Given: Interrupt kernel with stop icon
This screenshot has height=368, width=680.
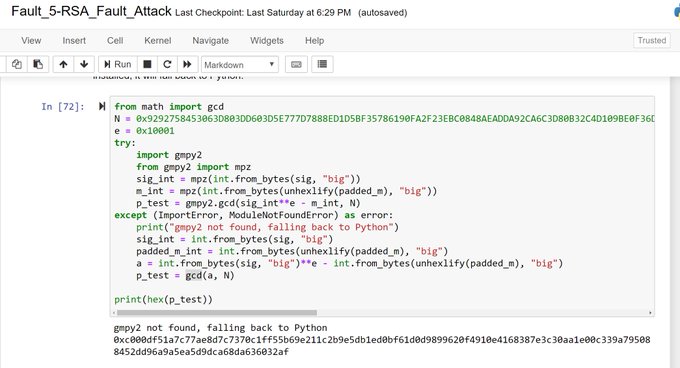Looking at the screenshot, I should click(147, 64).
